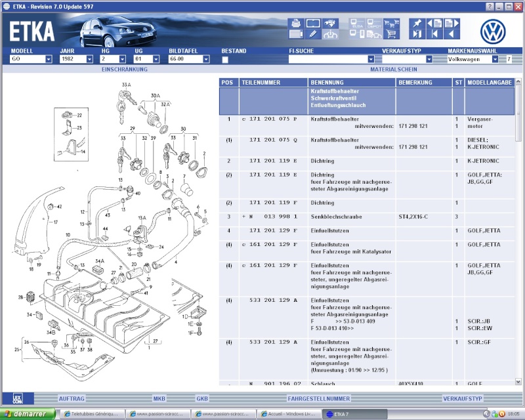
Task: Switch to Teletubbies Génériqu... taskbar window
Action: click(x=91, y=414)
